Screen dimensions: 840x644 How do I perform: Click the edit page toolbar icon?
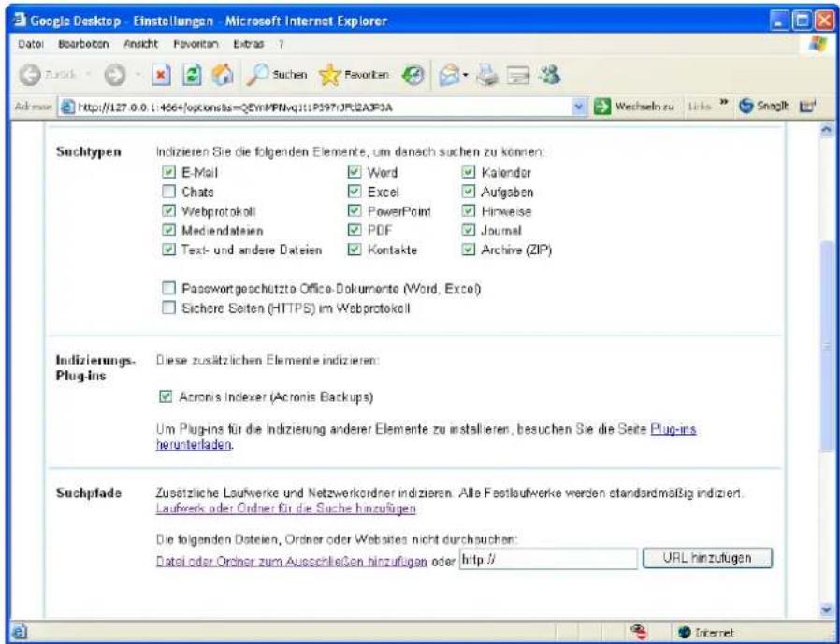[518, 76]
